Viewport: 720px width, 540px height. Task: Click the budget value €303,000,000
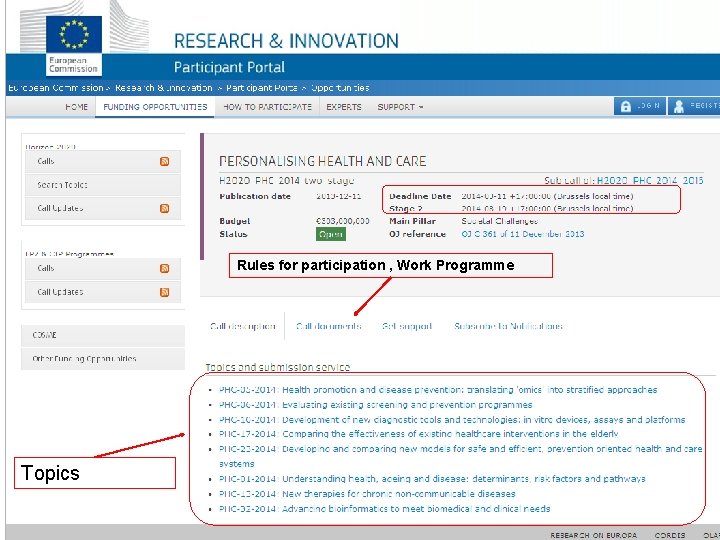343,221
